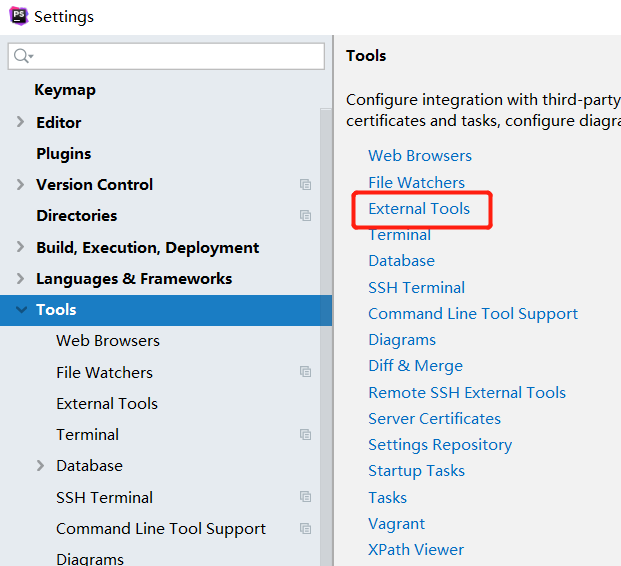Image resolution: width=621 pixels, height=566 pixels.
Task: Select Keymap in the settings tree
Action: pos(65,90)
